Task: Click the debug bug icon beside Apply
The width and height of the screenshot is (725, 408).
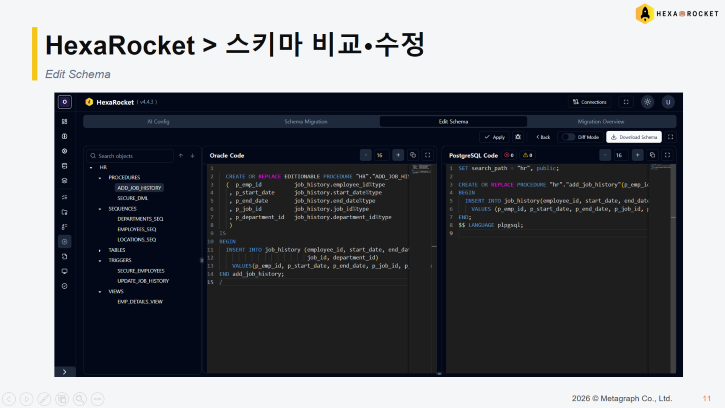Action: coord(518,137)
